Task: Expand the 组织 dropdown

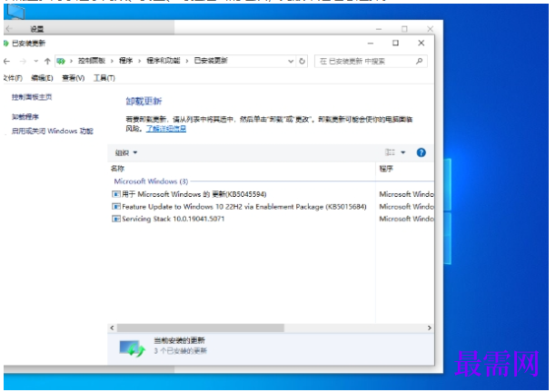Action: tap(126, 152)
